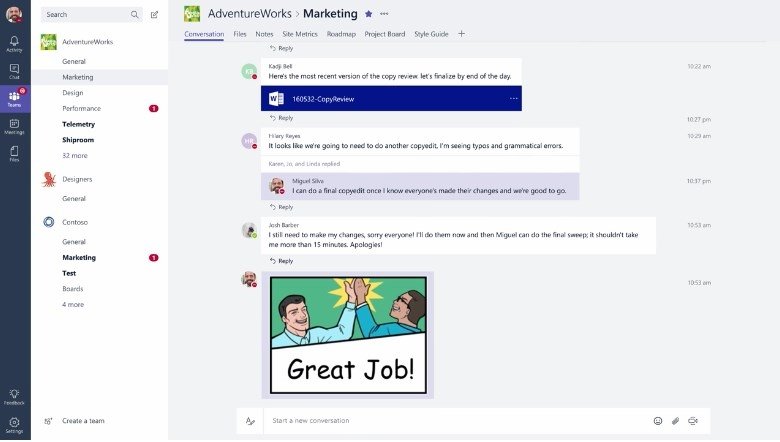Viewport: 780px width, 442px height.
Task: Open the Test channel
Action: pos(69,273)
